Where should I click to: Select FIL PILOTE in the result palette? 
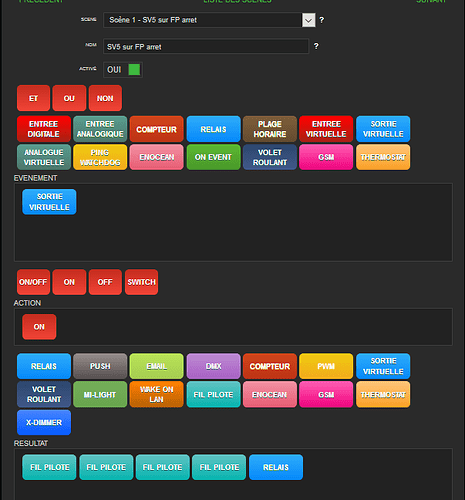214,394
